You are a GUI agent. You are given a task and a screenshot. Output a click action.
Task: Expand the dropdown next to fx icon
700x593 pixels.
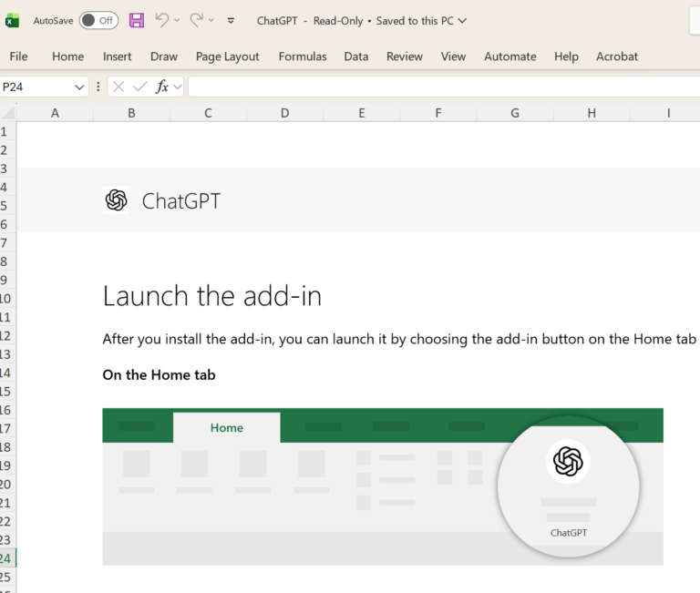pos(178,87)
